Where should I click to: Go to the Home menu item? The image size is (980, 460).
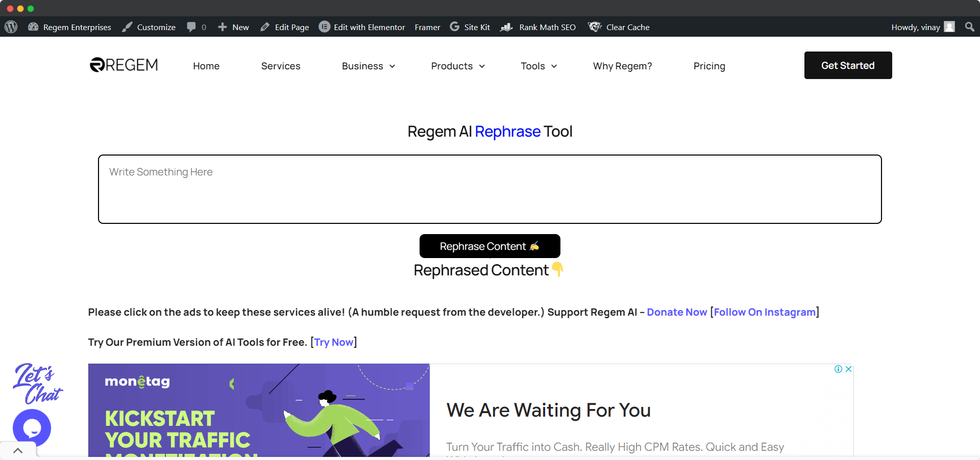pyautogui.click(x=206, y=66)
